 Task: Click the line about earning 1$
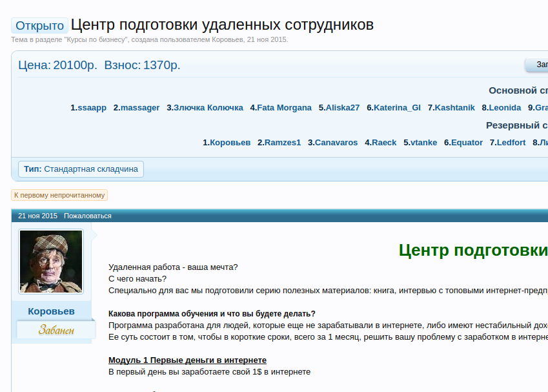click(x=209, y=372)
